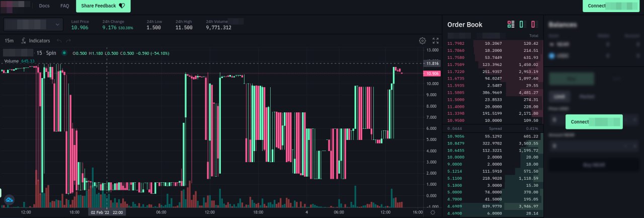Click the cloud logo on chart

9,200
